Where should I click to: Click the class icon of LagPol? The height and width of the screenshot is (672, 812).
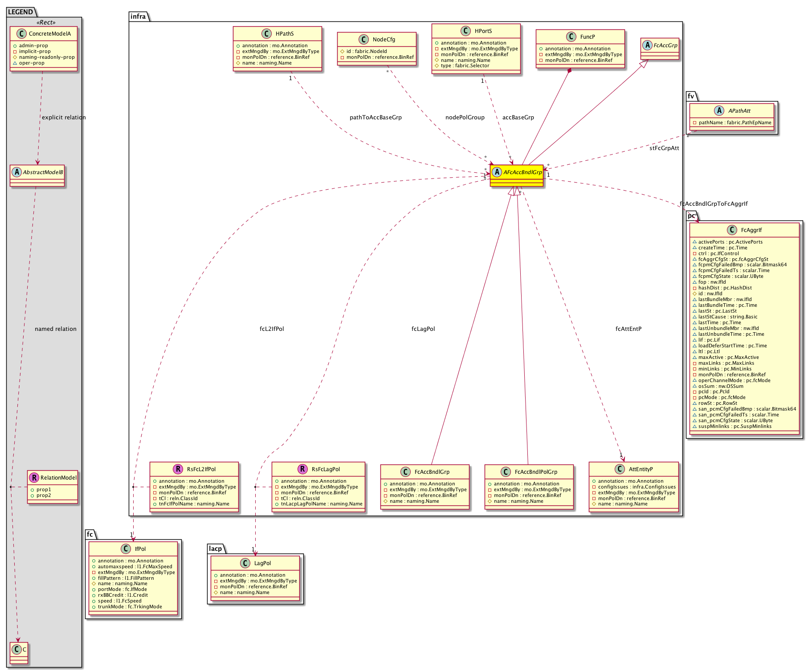point(245,563)
